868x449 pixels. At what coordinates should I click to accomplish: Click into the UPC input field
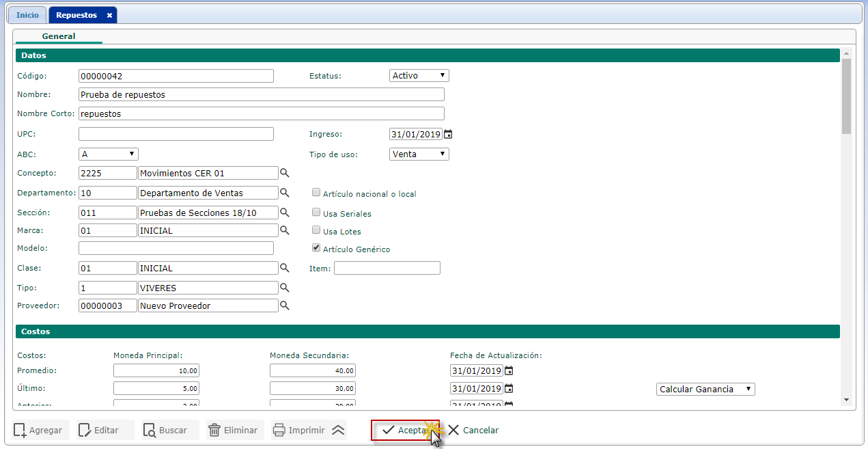[176, 134]
